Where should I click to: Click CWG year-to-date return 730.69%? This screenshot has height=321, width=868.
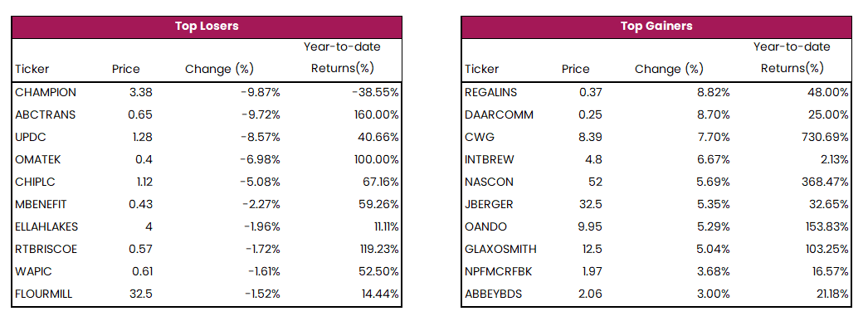pyautogui.click(x=827, y=137)
